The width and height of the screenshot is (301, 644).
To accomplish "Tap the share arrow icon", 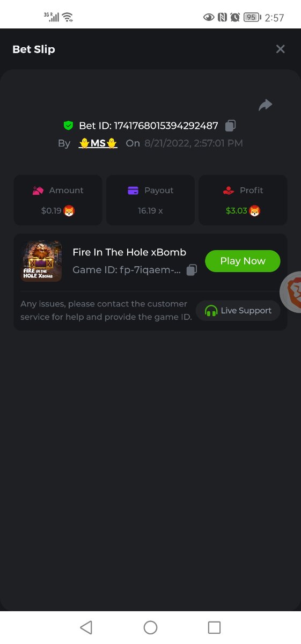I will click(x=265, y=105).
